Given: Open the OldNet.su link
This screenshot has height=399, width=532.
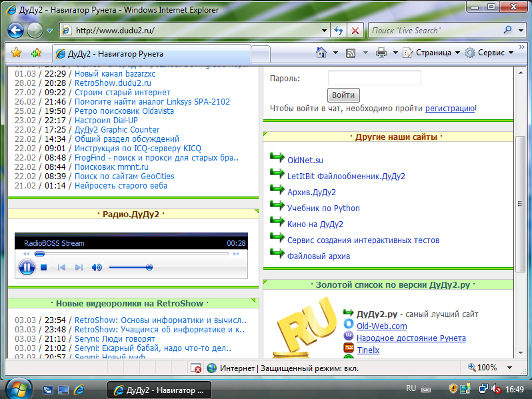Looking at the screenshot, I should [x=305, y=160].
